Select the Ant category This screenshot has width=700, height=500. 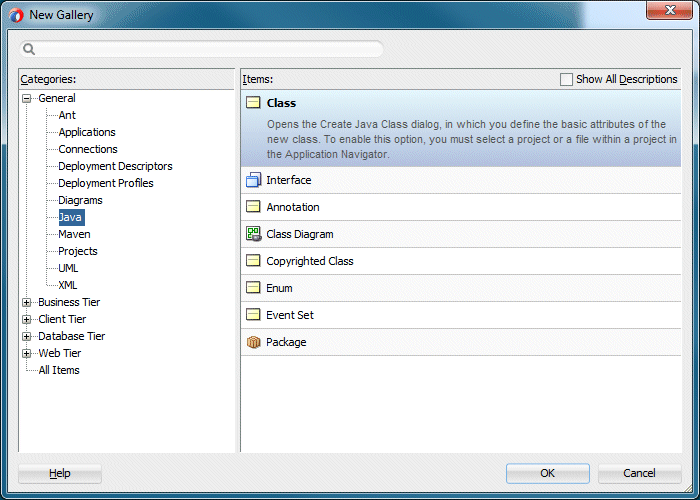67,115
